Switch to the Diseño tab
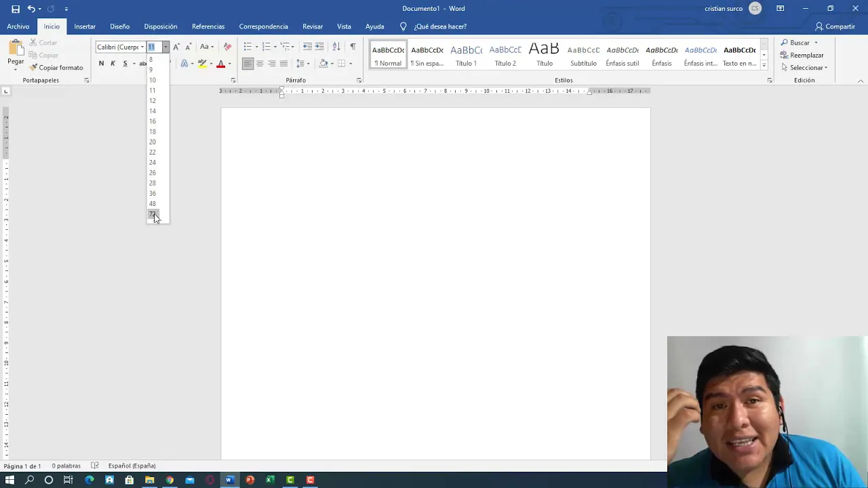 119,26
